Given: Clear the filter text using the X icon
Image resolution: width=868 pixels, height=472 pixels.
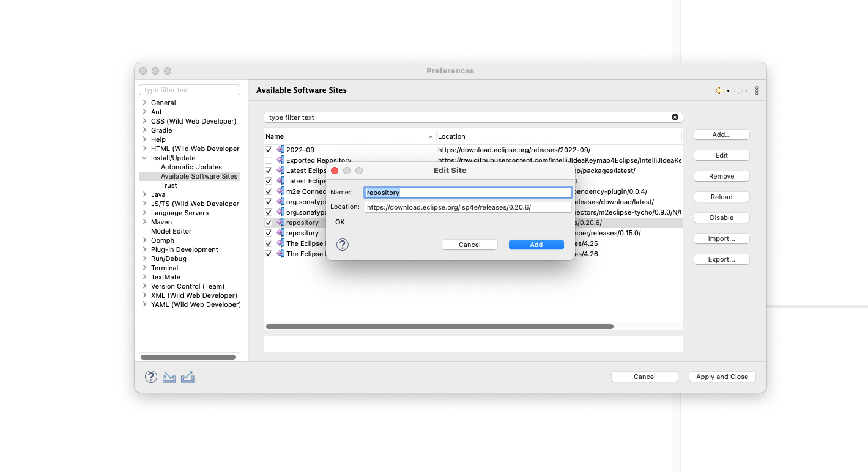Looking at the screenshot, I should 675,117.
